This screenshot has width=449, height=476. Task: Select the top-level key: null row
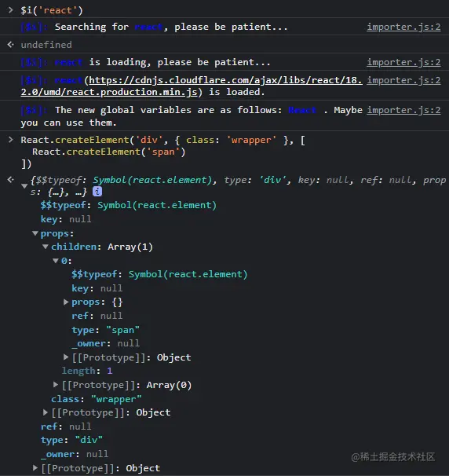(66, 219)
